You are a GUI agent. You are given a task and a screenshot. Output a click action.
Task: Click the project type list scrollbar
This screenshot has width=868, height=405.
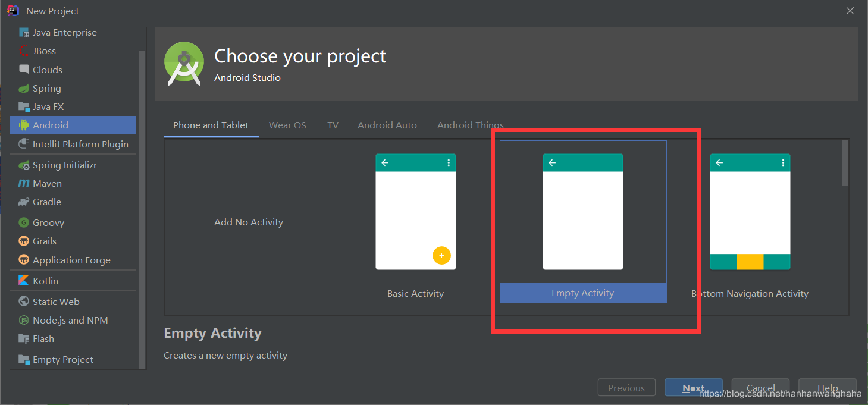(142, 208)
